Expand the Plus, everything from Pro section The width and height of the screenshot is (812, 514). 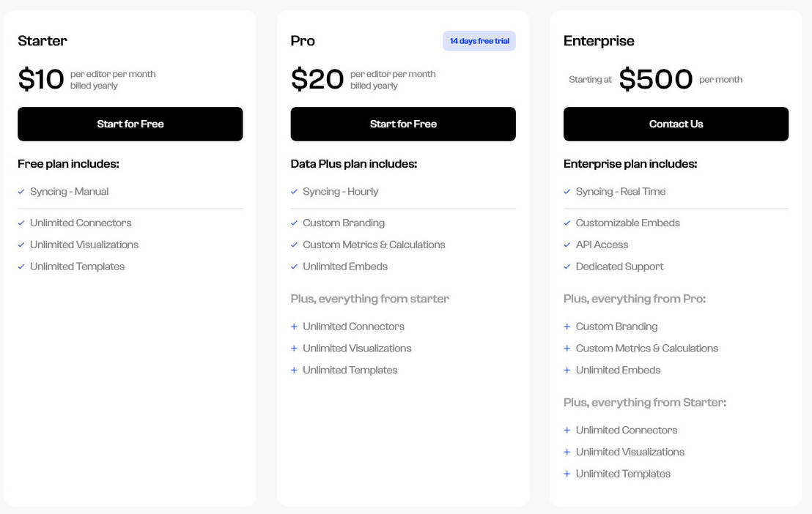(x=635, y=299)
